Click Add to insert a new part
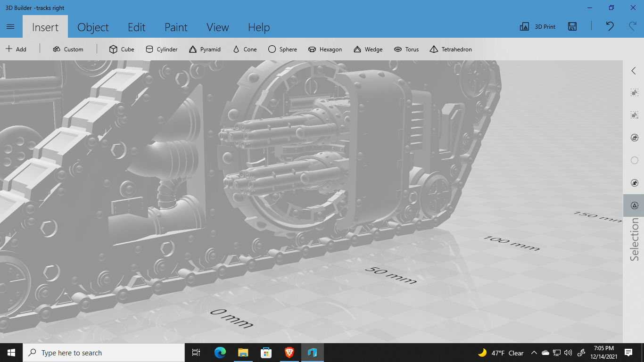The image size is (644, 362). (x=16, y=49)
